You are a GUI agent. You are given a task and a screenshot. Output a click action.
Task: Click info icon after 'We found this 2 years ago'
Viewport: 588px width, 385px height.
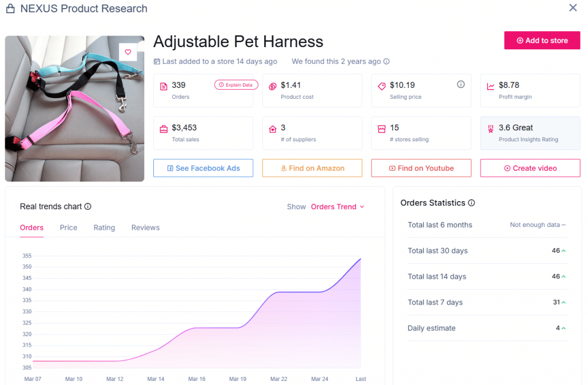386,61
